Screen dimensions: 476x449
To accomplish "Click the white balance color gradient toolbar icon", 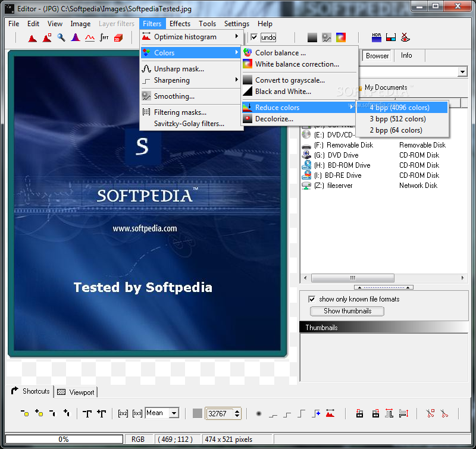I will (x=340, y=37).
